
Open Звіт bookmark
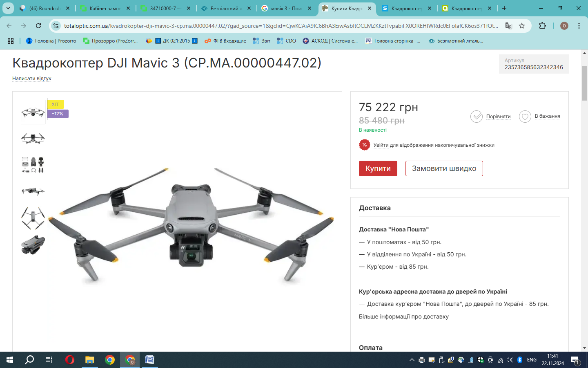point(261,41)
